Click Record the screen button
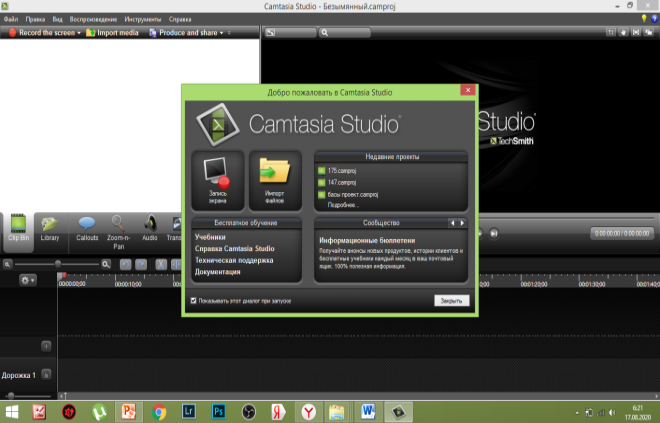This screenshot has height=423, width=660. pyautogui.click(x=41, y=32)
